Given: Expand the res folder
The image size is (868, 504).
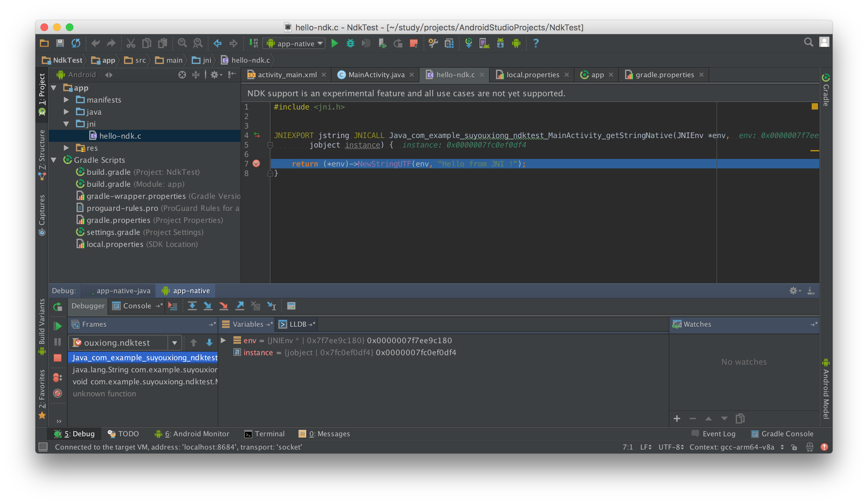Looking at the screenshot, I should (66, 148).
